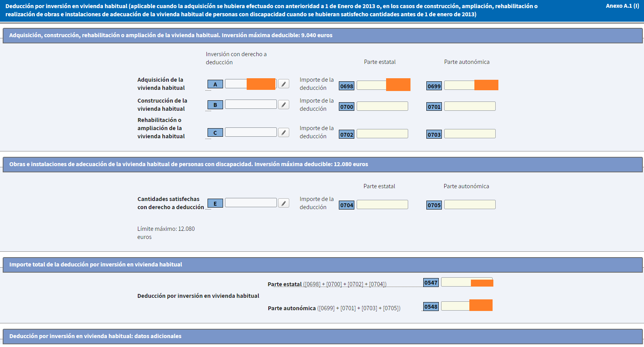Screen dimensions: 644x347
Task: Click the blue box labeled B
Action: click(x=215, y=105)
